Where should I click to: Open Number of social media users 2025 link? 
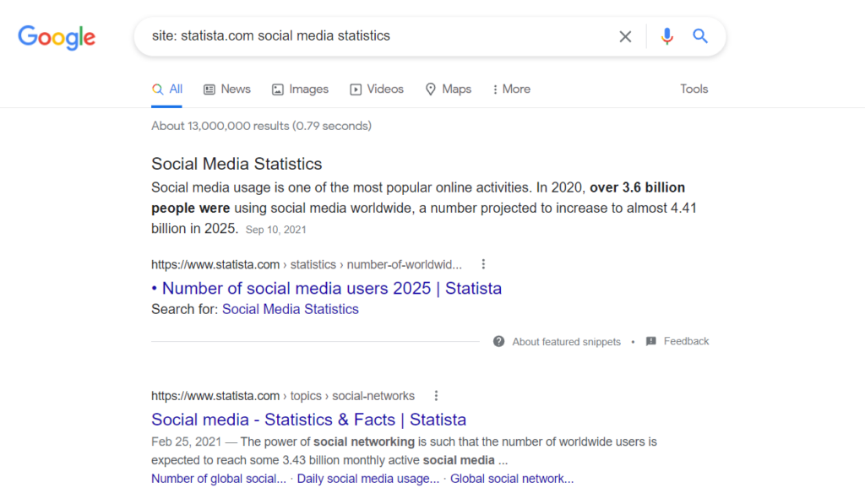pyautogui.click(x=331, y=288)
